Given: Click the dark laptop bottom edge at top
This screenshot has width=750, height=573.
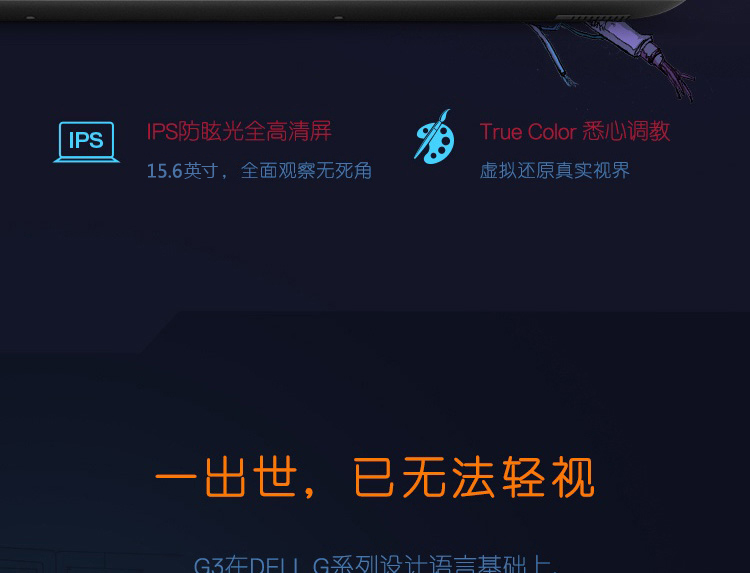Looking at the screenshot, I should (x=344, y=10).
